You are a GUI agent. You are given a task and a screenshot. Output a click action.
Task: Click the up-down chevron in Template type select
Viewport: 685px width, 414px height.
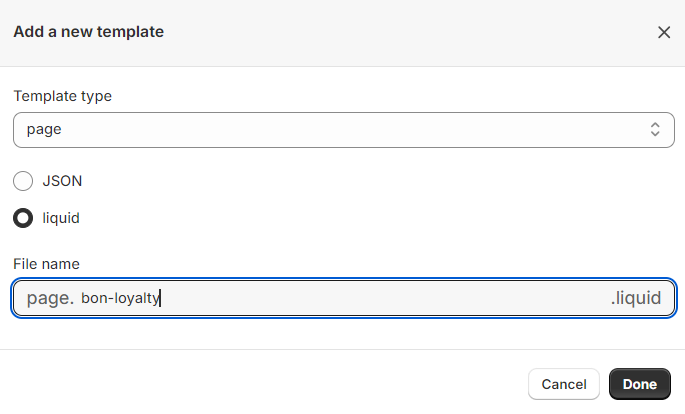(655, 130)
